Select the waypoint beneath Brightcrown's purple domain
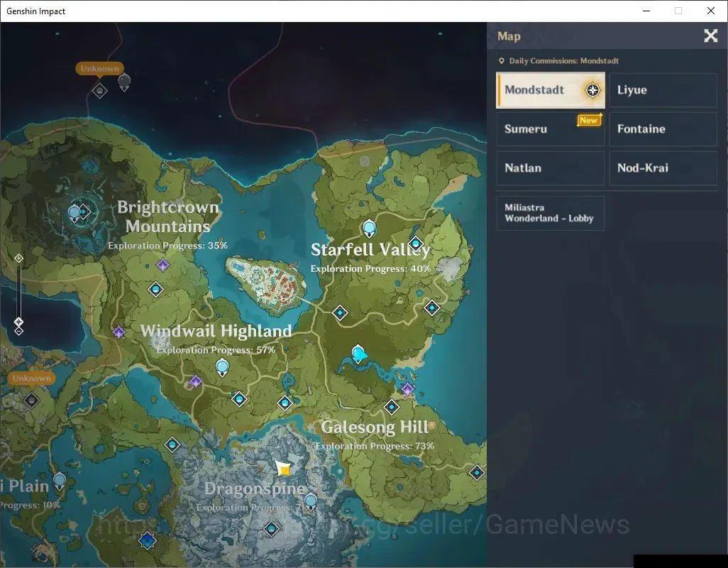728x568 pixels. pos(155,290)
